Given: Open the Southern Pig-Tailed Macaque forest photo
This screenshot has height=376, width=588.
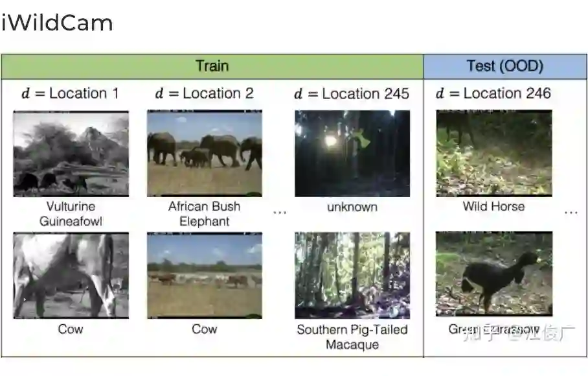Looking at the screenshot, I should tap(352, 276).
